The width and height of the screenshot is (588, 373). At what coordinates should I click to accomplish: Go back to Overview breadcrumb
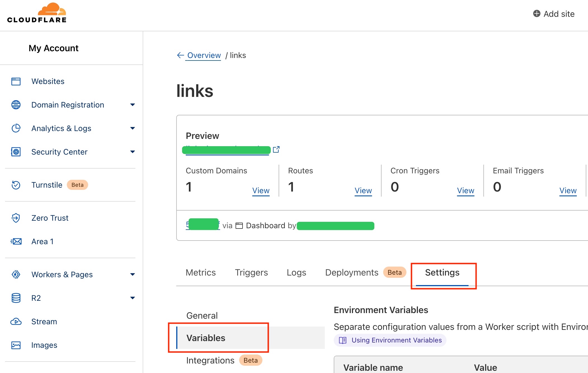204,55
